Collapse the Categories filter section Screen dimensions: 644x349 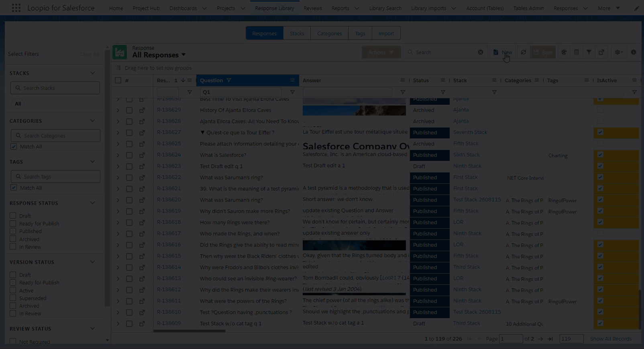(x=93, y=121)
